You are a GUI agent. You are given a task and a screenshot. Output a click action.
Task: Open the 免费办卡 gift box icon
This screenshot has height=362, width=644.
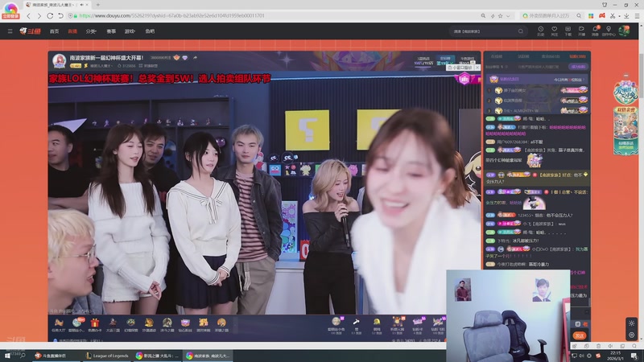[95, 325]
